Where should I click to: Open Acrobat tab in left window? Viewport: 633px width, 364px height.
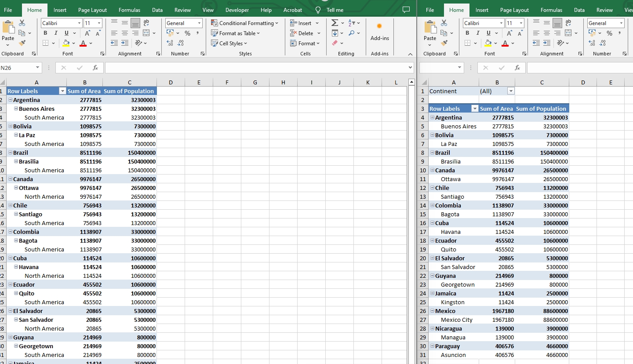(293, 10)
